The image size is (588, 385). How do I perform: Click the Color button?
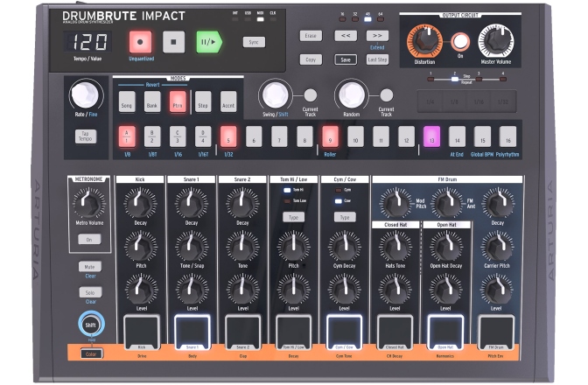coord(91,353)
